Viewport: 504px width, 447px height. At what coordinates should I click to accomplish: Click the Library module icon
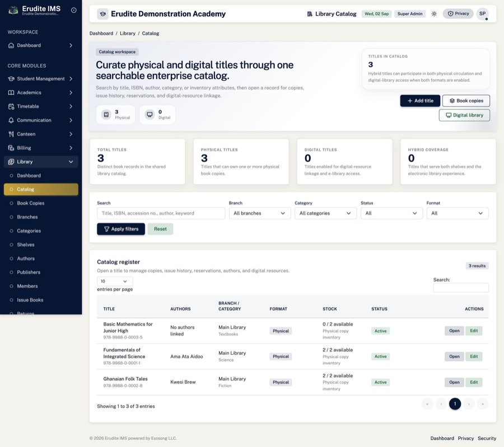click(x=11, y=162)
